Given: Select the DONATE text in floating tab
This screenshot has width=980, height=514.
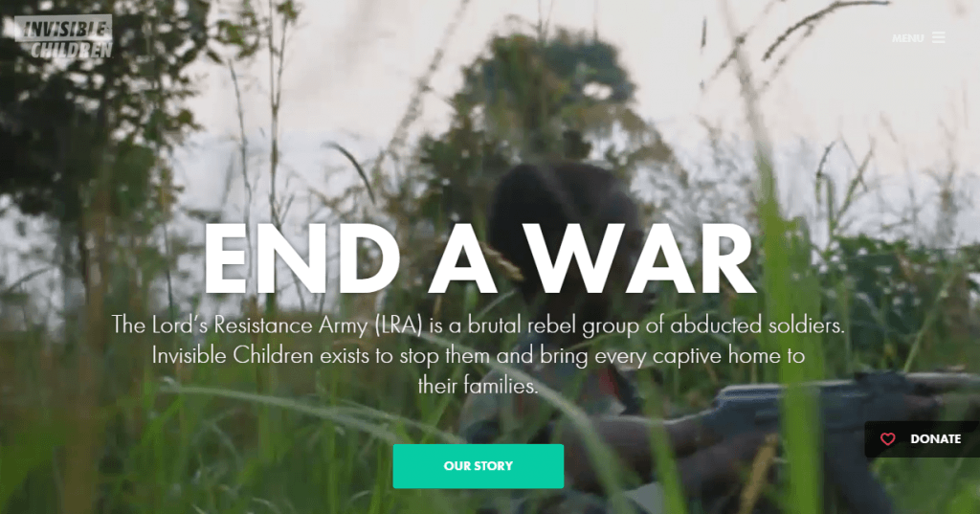Looking at the screenshot, I should point(936,439).
